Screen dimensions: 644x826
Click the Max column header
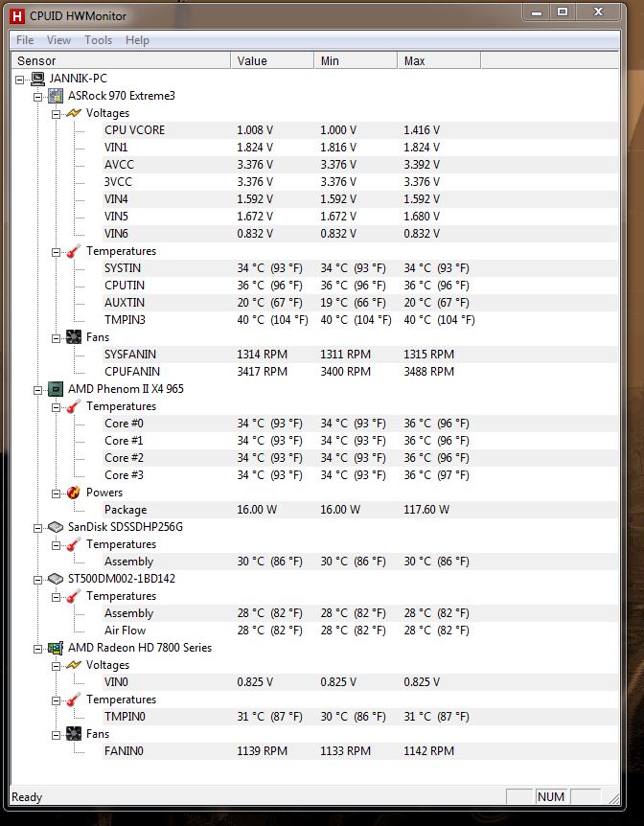(439, 60)
